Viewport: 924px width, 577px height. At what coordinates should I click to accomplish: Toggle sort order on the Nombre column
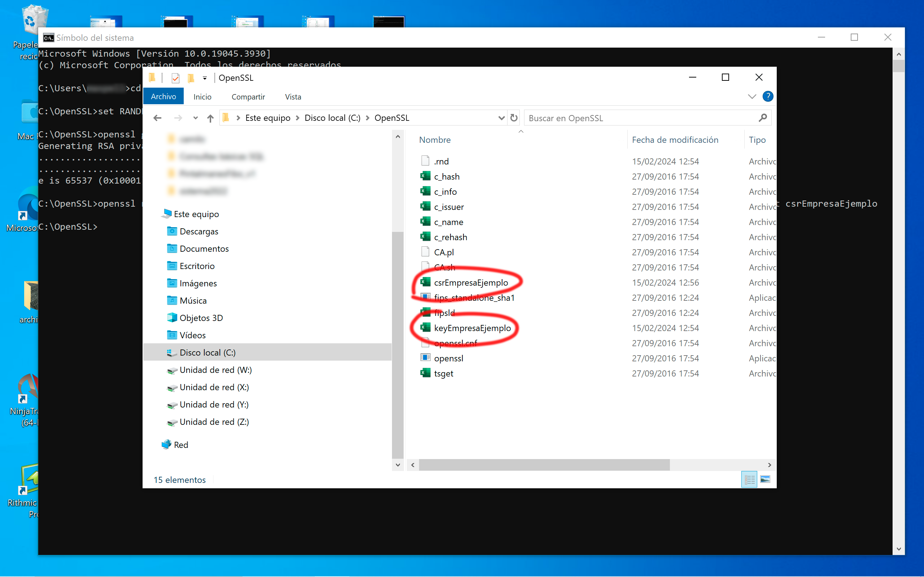(x=435, y=140)
